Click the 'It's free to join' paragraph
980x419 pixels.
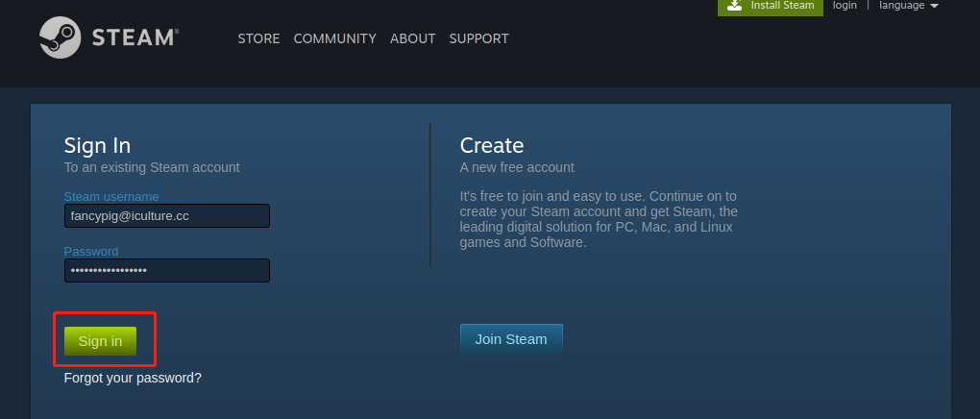[599, 219]
